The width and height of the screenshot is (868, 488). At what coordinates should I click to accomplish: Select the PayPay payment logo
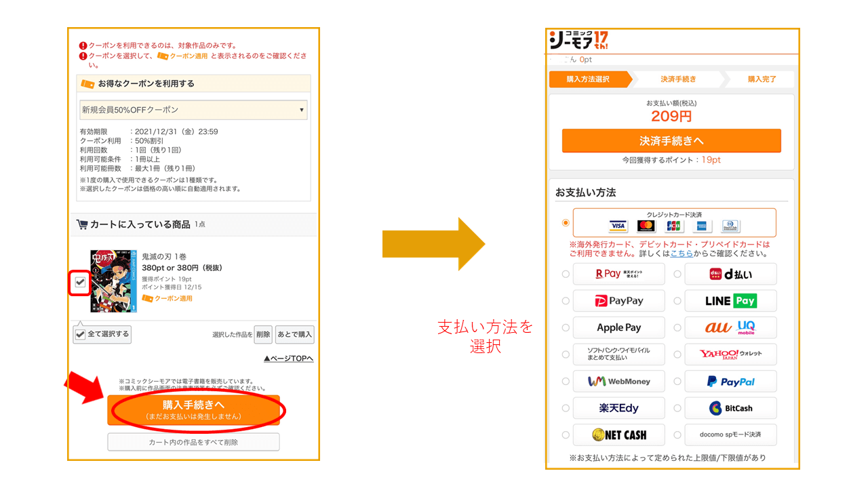pyautogui.click(x=618, y=301)
